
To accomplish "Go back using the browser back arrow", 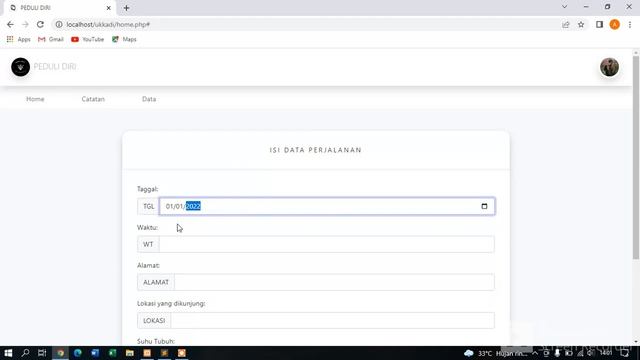I will [10, 24].
